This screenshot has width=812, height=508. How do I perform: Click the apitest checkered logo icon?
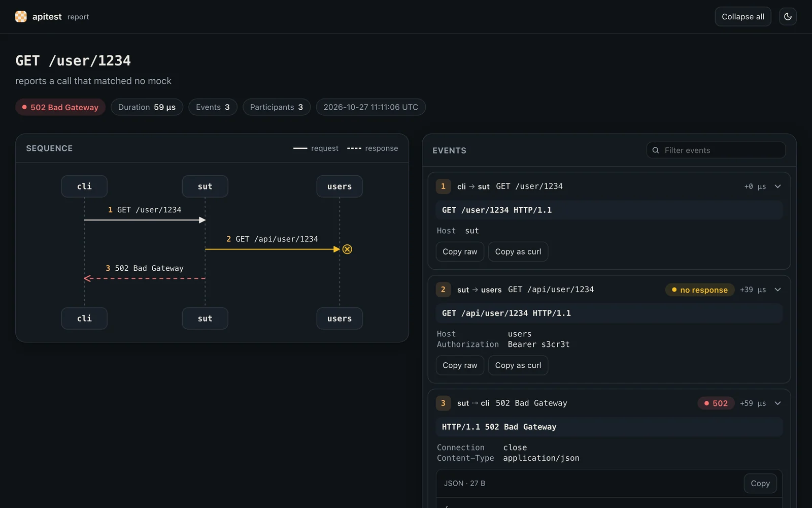pyautogui.click(x=21, y=17)
